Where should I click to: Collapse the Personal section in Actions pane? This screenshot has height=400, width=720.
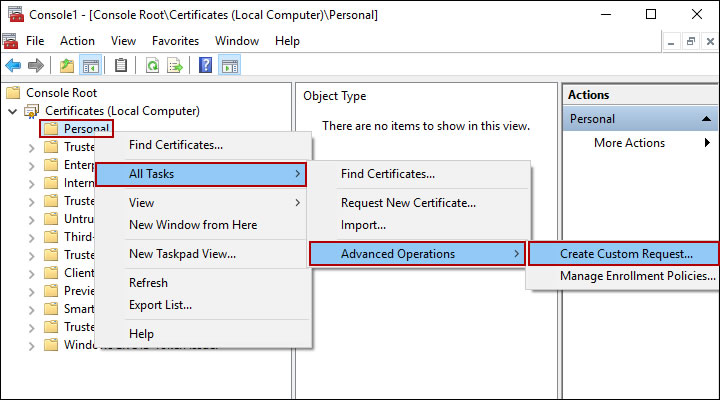[x=705, y=119]
